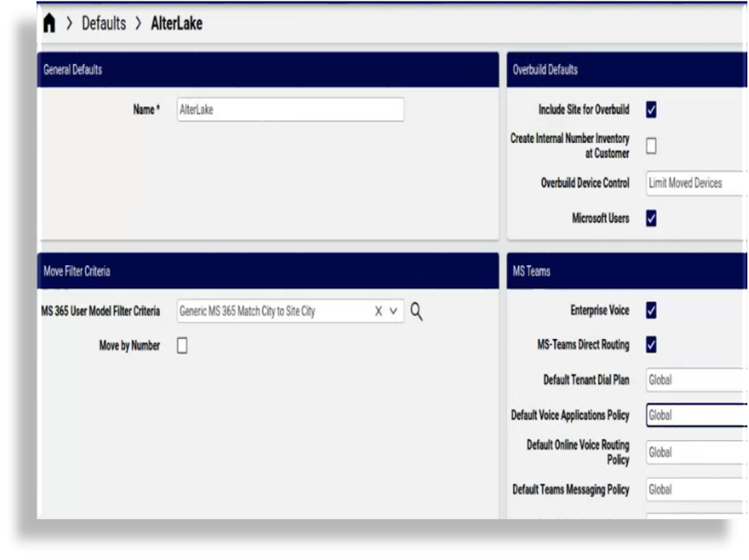This screenshot has width=749, height=560.
Task: Open the search lookup magnifier for filter criteria
Action: coord(416,311)
